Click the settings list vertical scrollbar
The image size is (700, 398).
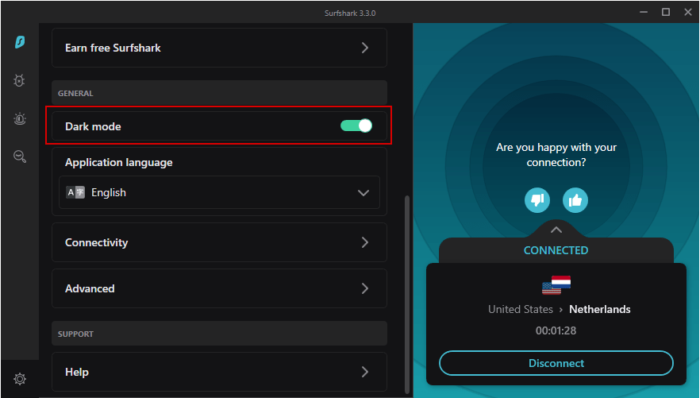(x=407, y=294)
